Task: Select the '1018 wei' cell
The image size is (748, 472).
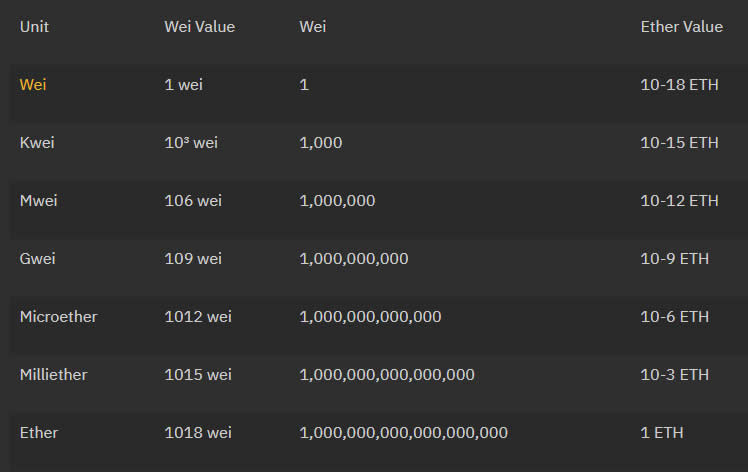Action: click(197, 433)
